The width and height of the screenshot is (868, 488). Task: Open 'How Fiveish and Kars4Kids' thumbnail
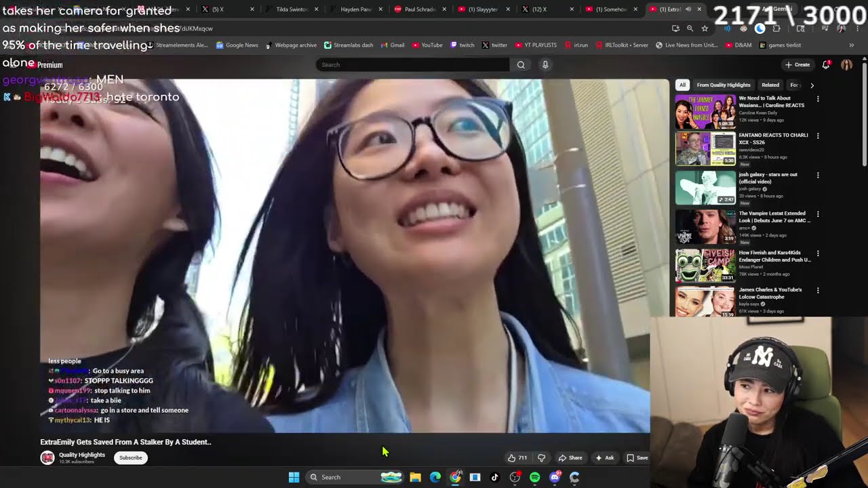tap(705, 266)
